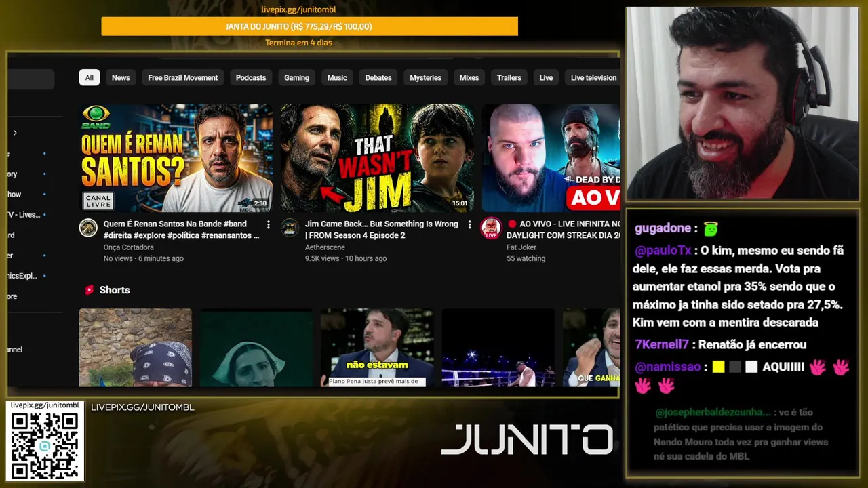Expand the sidebar chevron arrow
Viewport: 868px width, 488px height.
tap(15, 133)
